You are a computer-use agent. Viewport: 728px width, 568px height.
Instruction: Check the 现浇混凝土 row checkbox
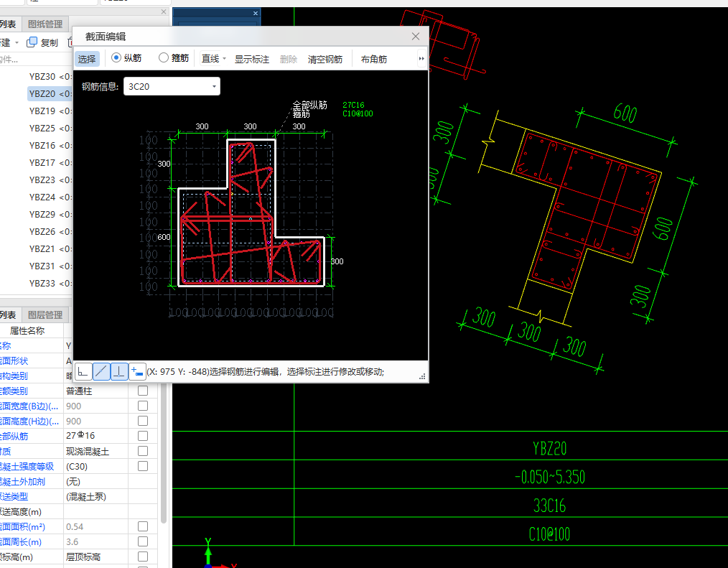(143, 451)
